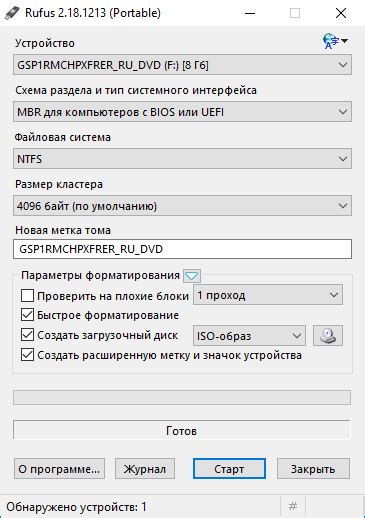The height and width of the screenshot is (518, 365).
Task: Click the Параметры форматирования group label
Action: tap(100, 276)
